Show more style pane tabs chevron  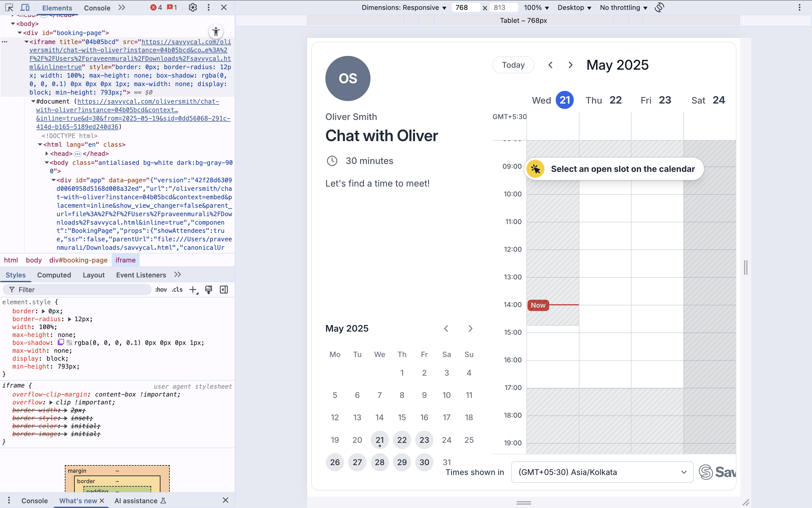click(178, 275)
